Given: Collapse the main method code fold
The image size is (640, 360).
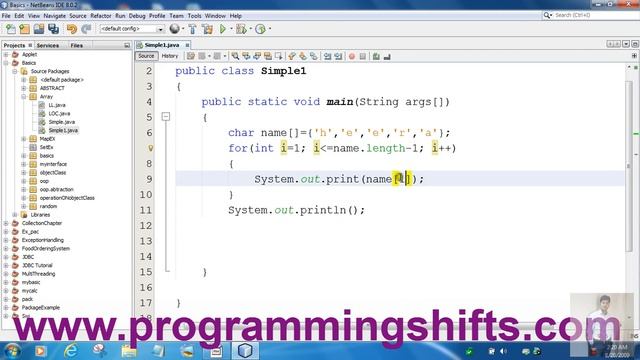Looking at the screenshot, I should [166, 117].
